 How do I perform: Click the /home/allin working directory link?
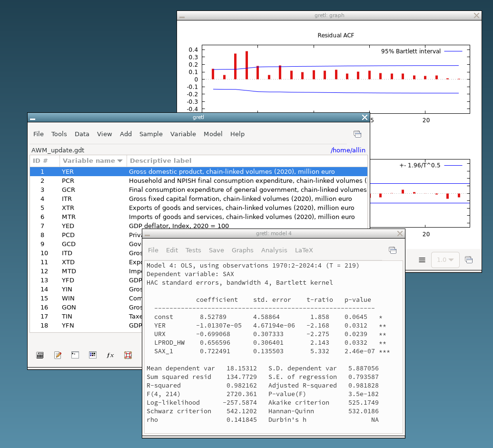348,150
